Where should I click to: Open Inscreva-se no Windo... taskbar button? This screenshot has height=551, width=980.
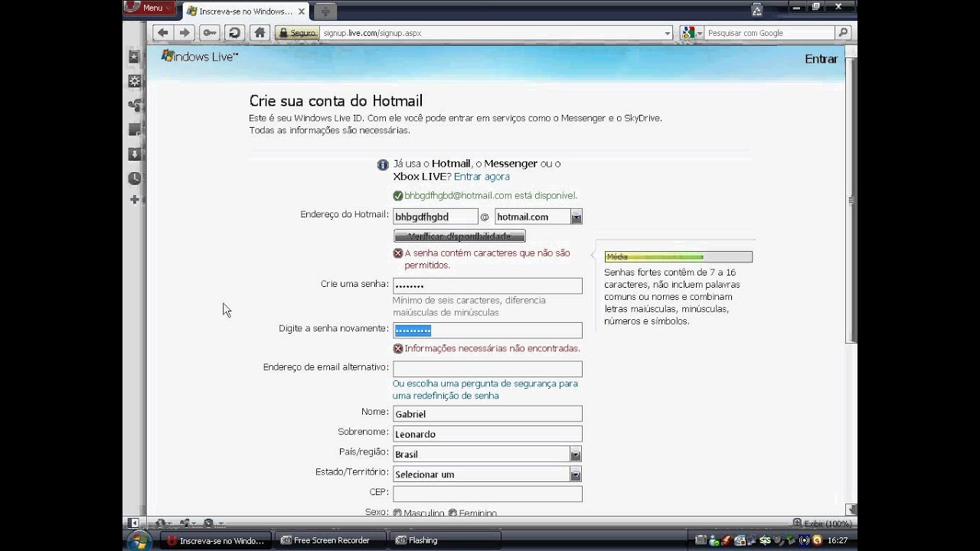216,540
